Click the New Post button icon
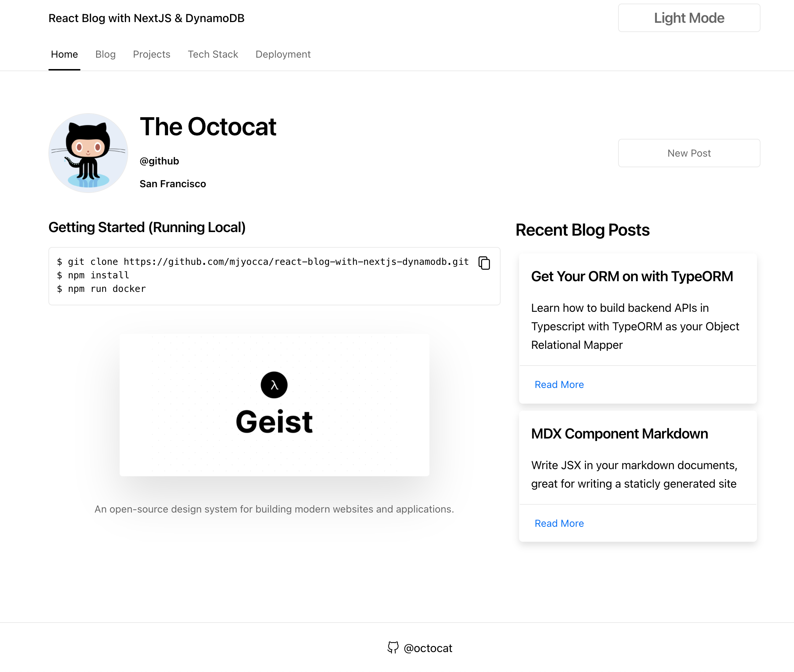Screen dimensions: 794x672 pyautogui.click(x=689, y=153)
